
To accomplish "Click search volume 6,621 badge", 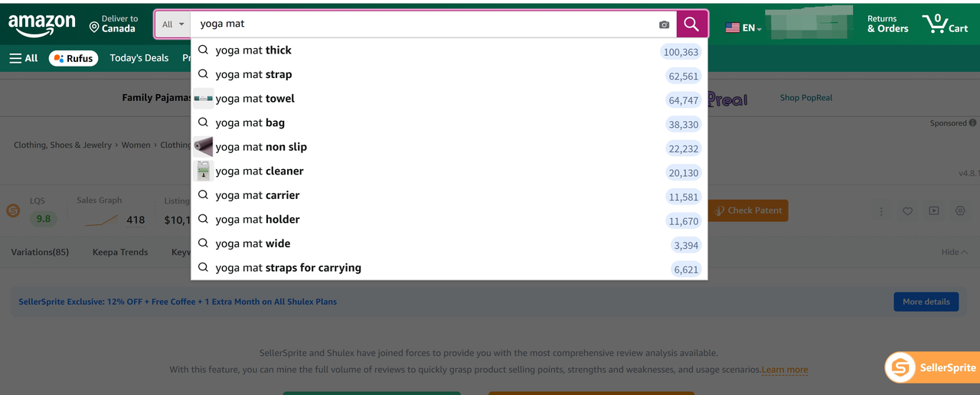I will 685,270.
